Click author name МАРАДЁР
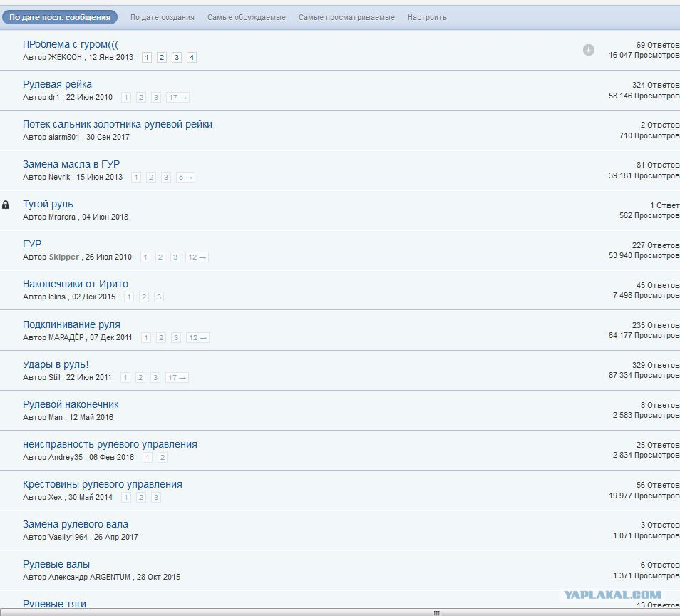Image resolution: width=680 pixels, height=616 pixels. (66, 337)
